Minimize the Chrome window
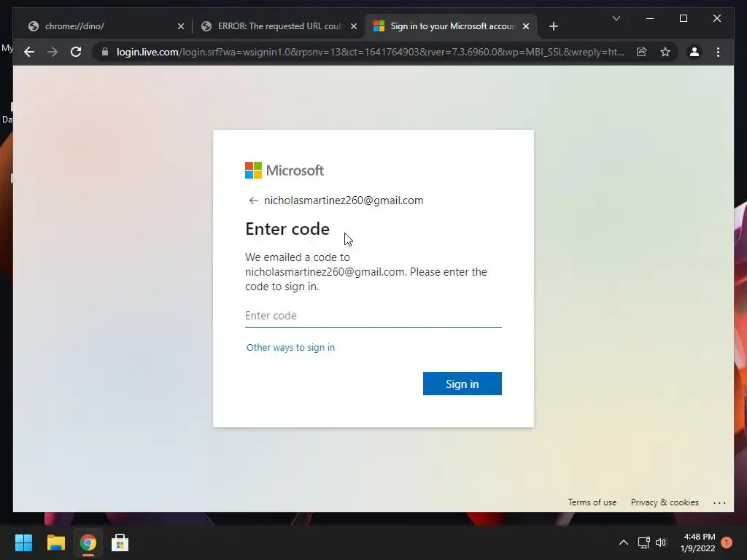Image resolution: width=747 pixels, height=560 pixels. (650, 18)
